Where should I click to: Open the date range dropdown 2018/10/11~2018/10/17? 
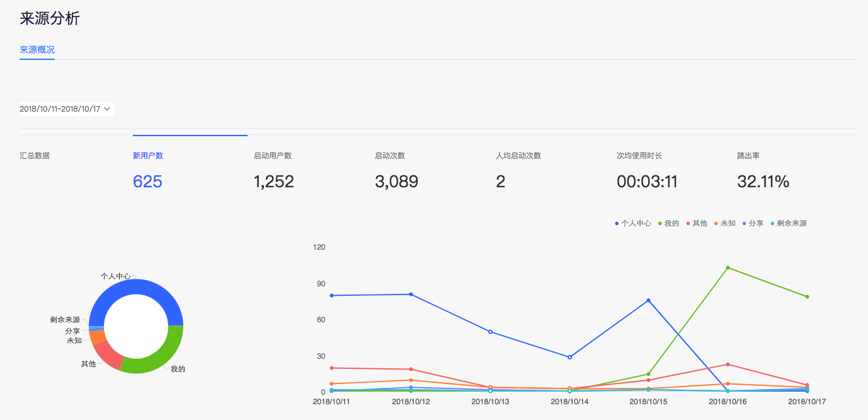[66, 109]
